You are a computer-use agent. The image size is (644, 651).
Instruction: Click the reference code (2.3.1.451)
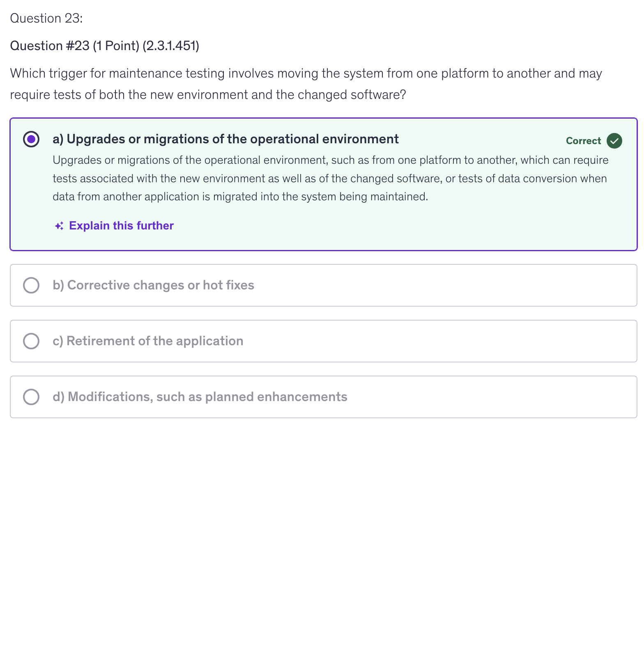coord(171,46)
